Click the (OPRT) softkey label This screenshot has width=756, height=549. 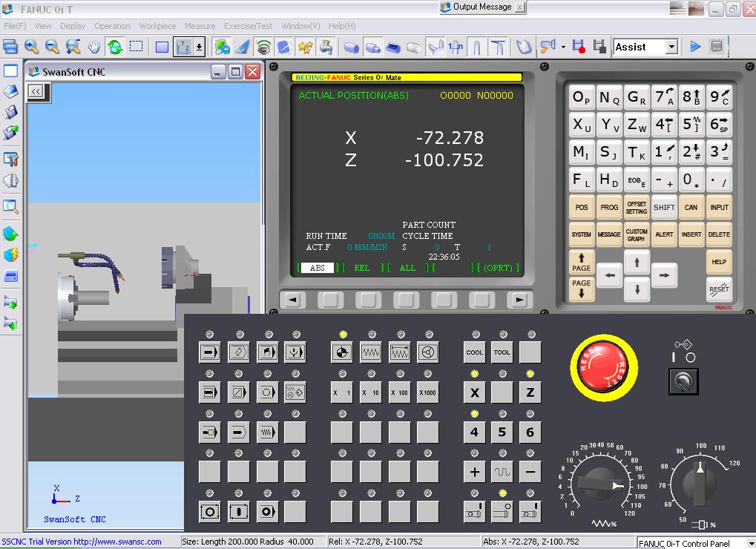[x=498, y=268]
